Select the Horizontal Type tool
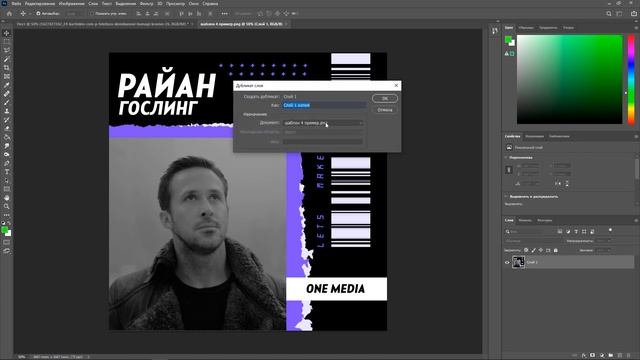 pos(7,172)
